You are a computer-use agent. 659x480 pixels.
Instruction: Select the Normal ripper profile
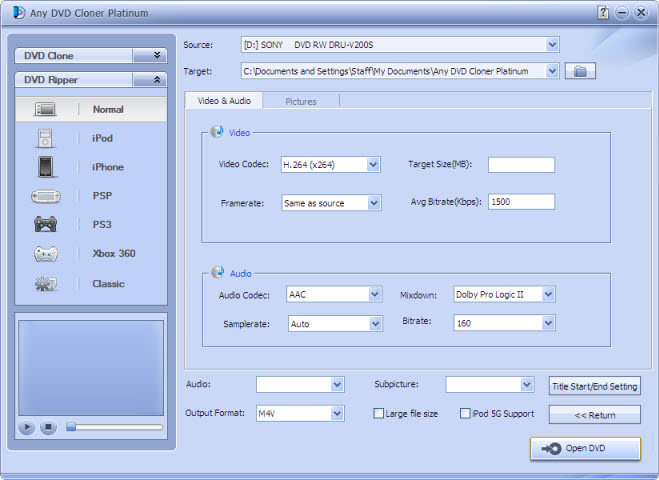point(91,109)
